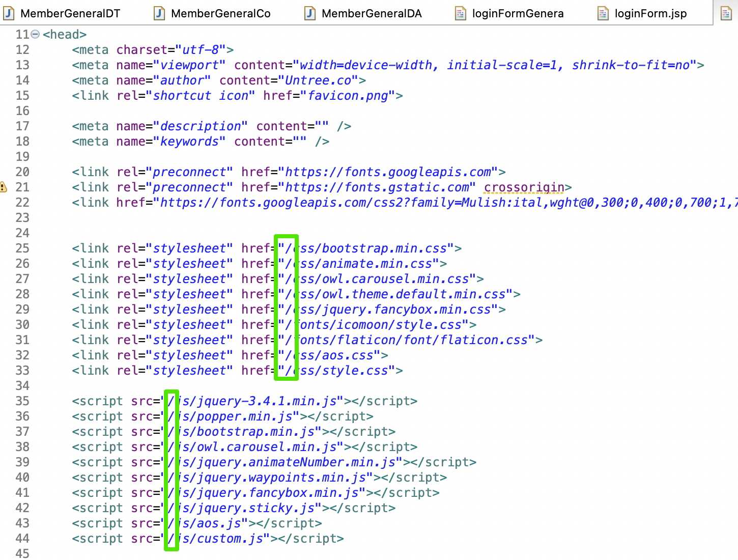Click the bootstrap.min.js script source
The height and width of the screenshot is (560, 738).
tap(241, 432)
